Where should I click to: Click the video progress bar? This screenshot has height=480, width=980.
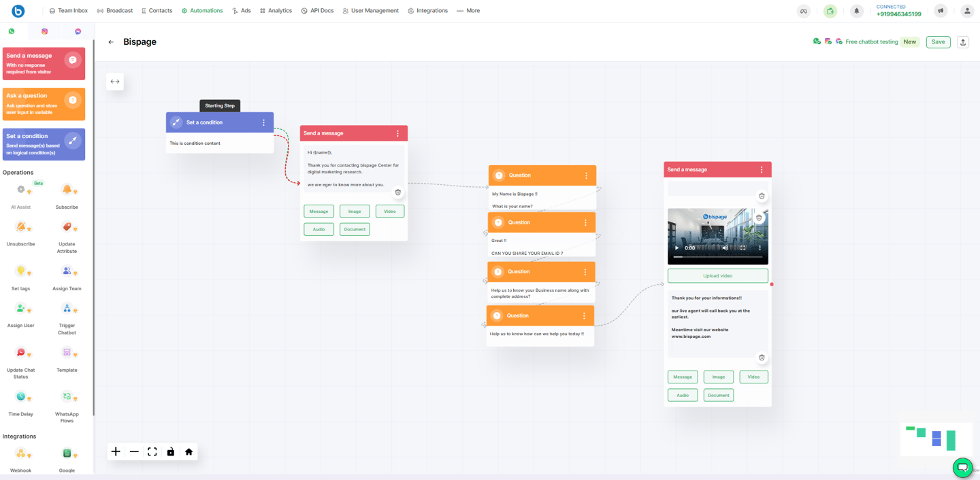click(718, 257)
